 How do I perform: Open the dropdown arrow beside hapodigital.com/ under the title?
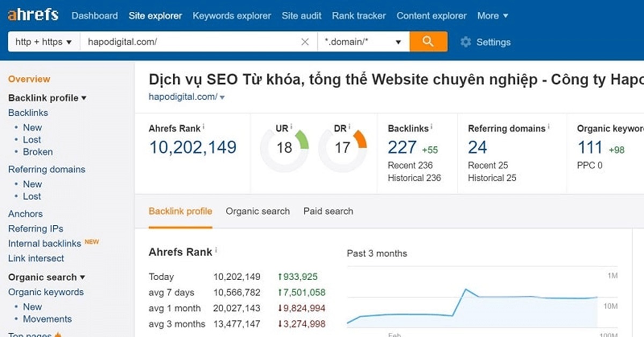[x=222, y=98]
